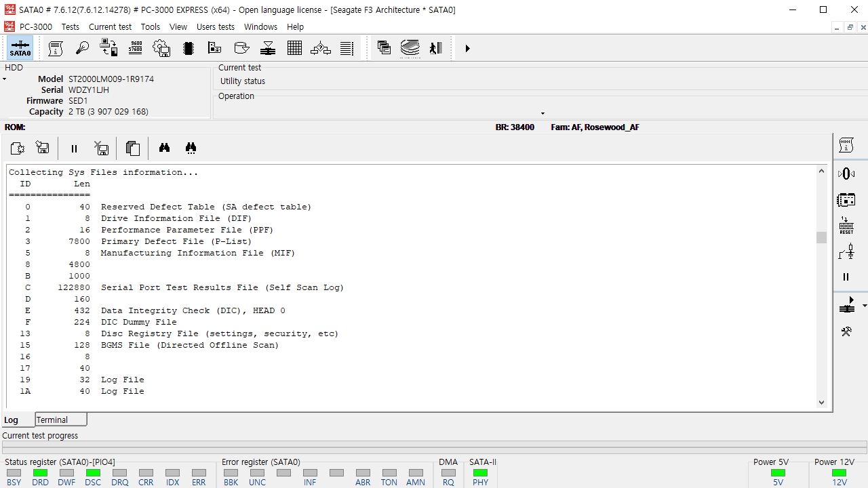Open the Users tests menu
The width and height of the screenshot is (868, 488).
click(x=216, y=26)
